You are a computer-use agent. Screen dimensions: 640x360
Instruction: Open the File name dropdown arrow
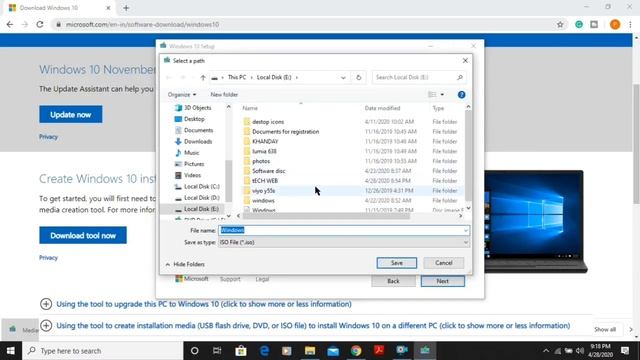pyautogui.click(x=465, y=231)
